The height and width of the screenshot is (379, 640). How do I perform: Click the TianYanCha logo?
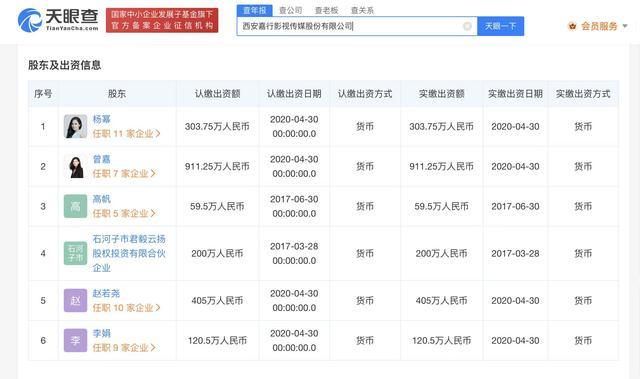point(58,20)
